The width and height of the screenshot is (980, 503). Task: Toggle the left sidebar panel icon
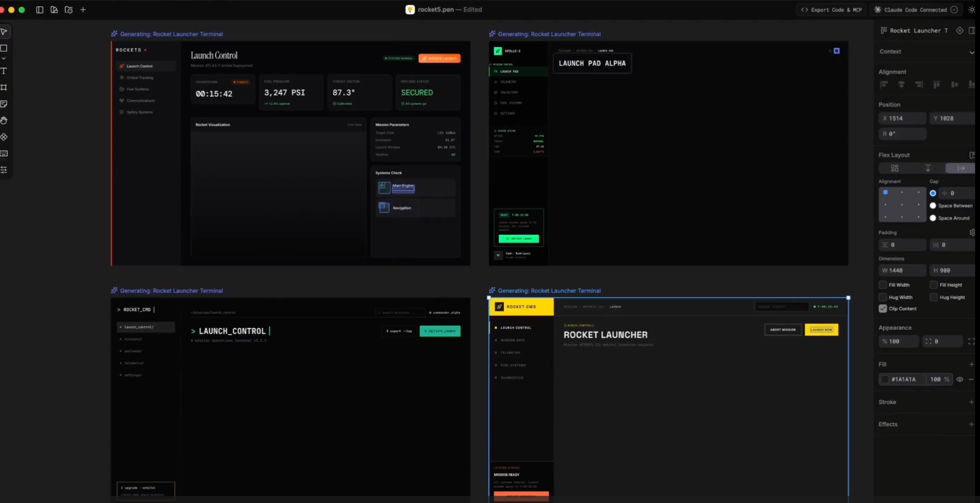click(x=40, y=10)
